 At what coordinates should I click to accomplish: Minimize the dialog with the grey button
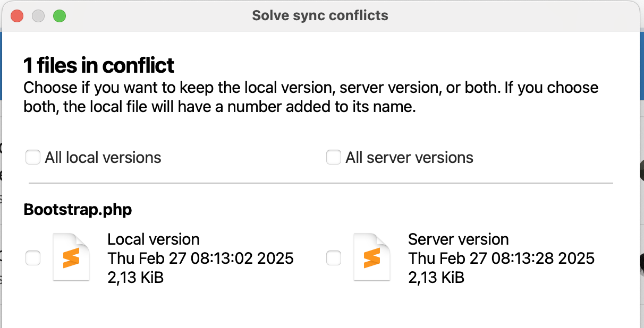pyautogui.click(x=38, y=16)
